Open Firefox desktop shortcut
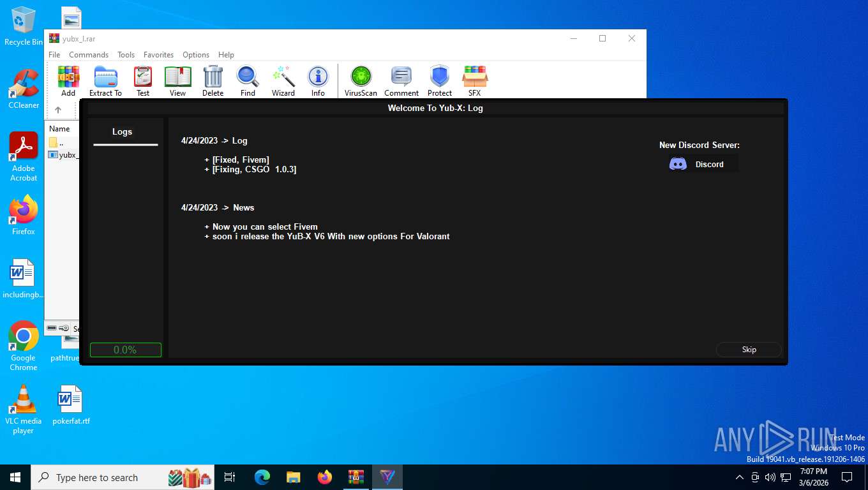868x490 pixels. 24,215
